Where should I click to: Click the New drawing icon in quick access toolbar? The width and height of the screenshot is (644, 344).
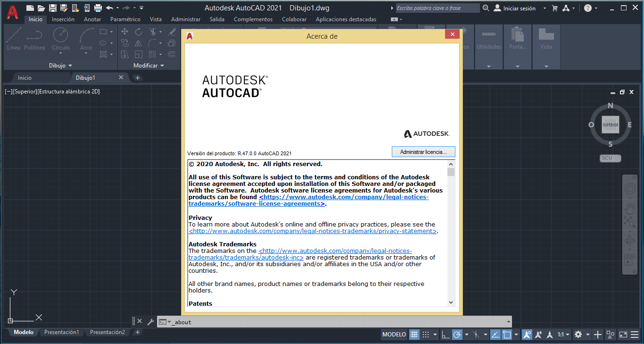click(30, 8)
